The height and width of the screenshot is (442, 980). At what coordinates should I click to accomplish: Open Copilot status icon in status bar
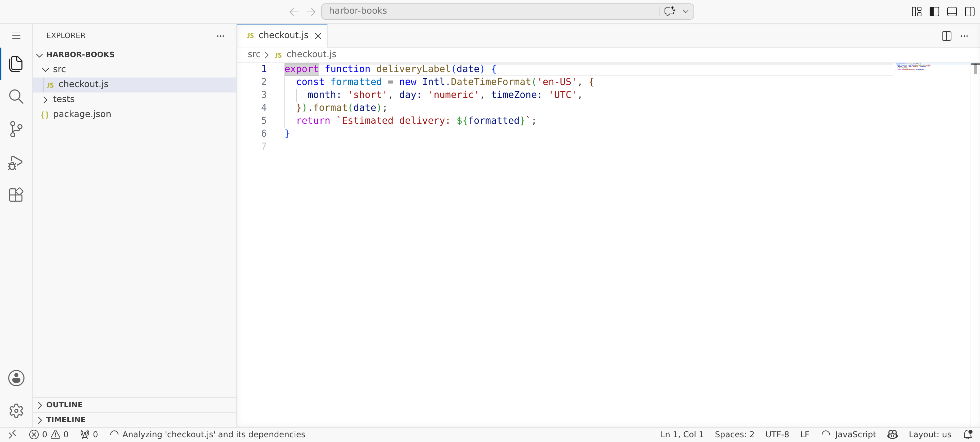click(892, 435)
